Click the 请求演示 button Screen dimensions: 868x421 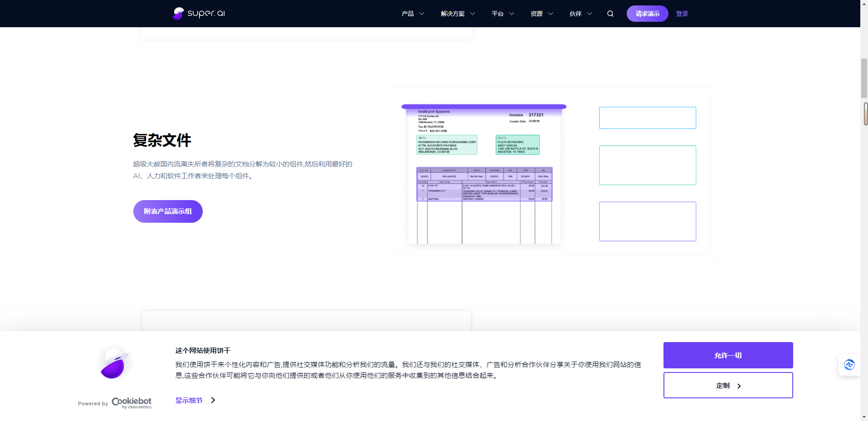tap(647, 14)
